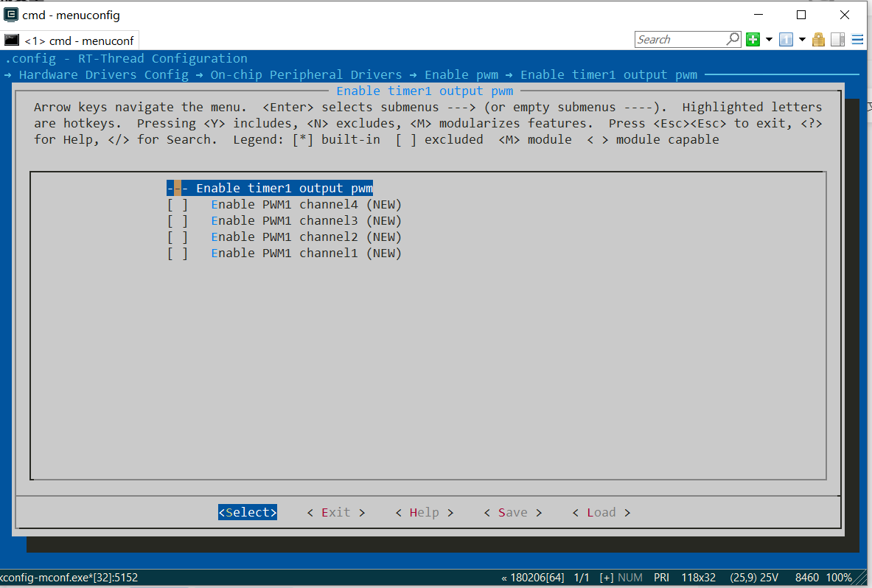Click the Save button

512,512
